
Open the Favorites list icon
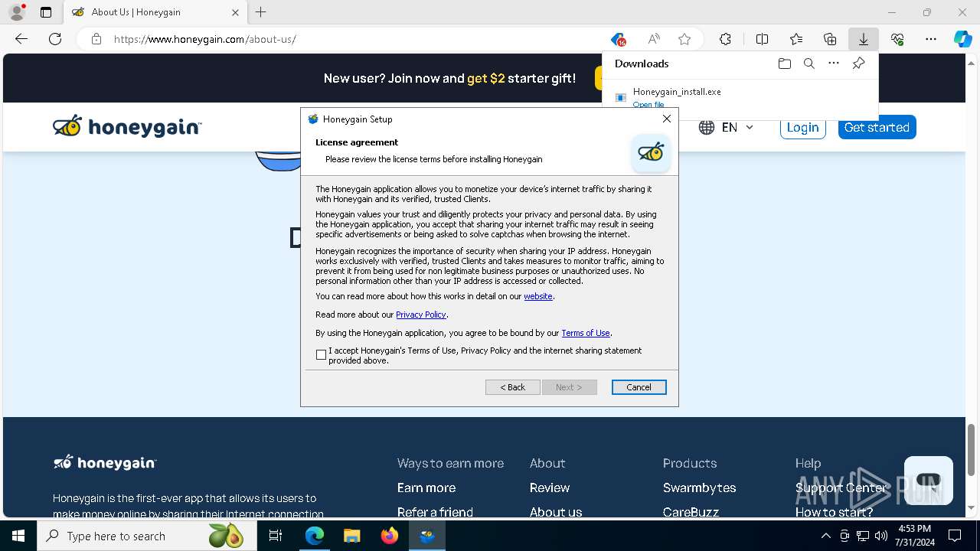[796, 39]
